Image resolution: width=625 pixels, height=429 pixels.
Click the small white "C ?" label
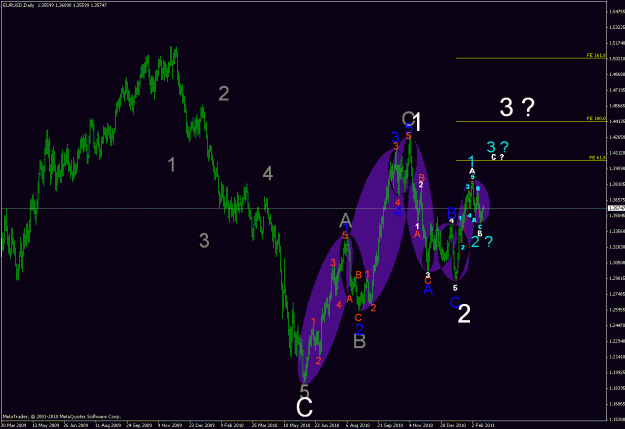497,157
